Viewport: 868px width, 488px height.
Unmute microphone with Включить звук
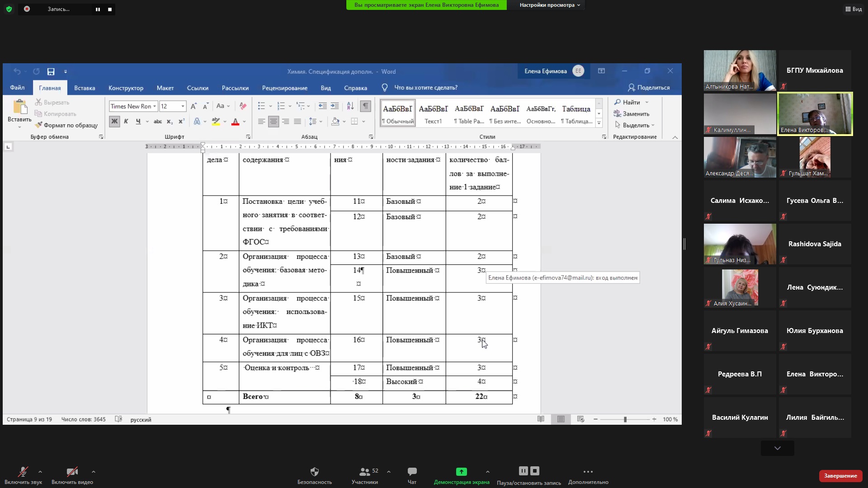23,472
